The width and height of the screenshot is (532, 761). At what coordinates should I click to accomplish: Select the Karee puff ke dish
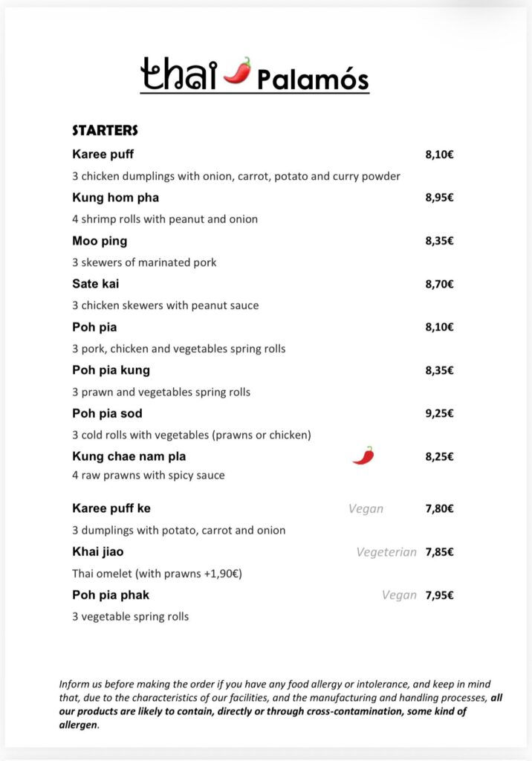click(x=111, y=508)
